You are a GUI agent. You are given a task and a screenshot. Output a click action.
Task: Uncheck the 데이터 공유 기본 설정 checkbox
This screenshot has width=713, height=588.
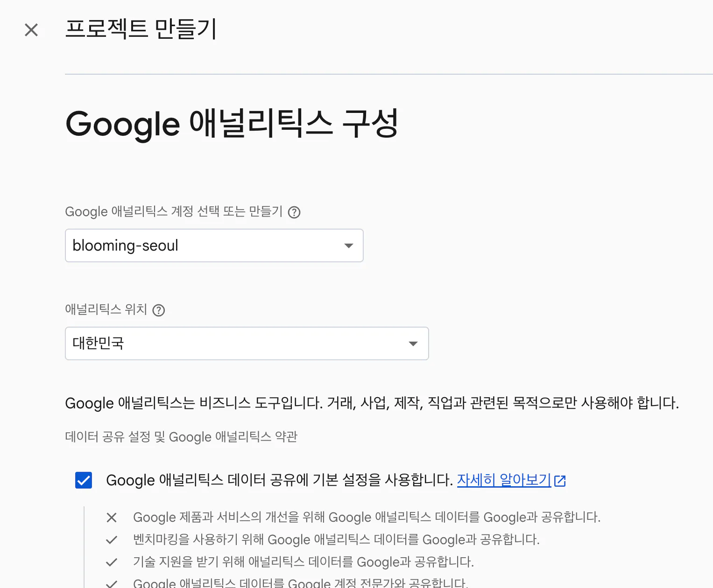(84, 480)
